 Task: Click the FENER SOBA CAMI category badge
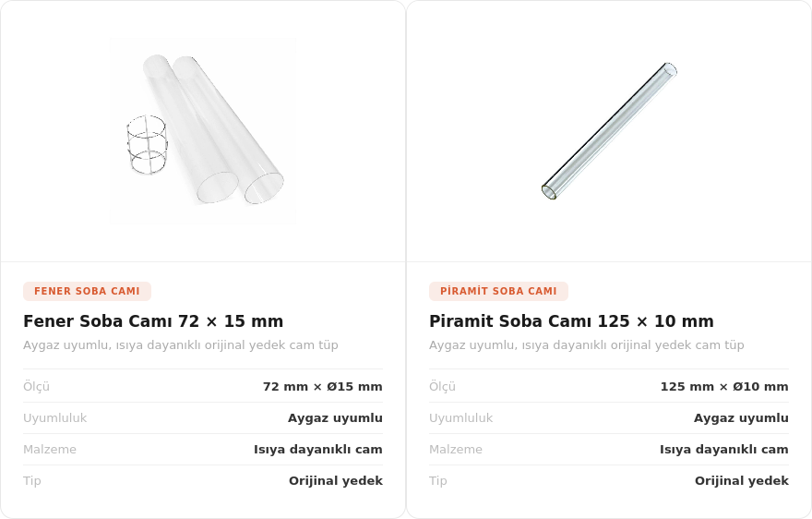pyautogui.click(x=87, y=292)
